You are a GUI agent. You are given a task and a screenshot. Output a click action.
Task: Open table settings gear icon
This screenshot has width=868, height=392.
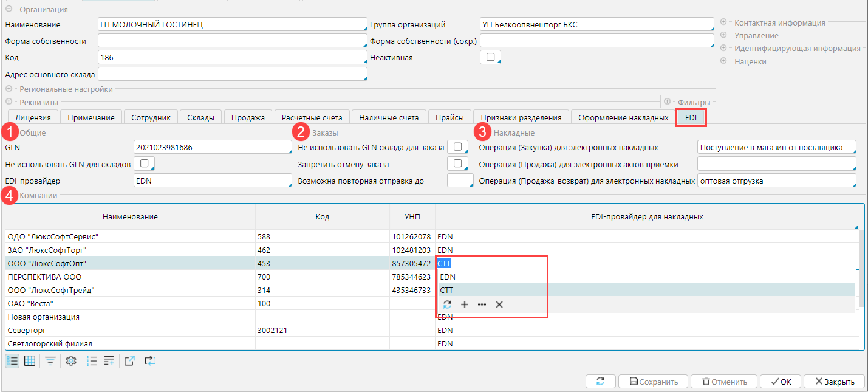71,361
